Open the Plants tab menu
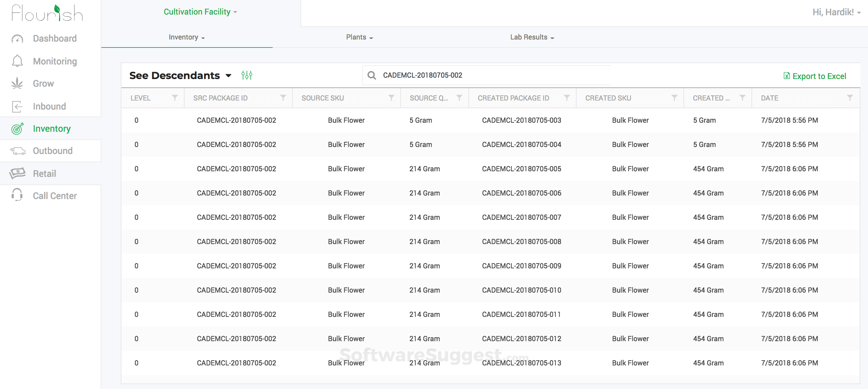 click(359, 37)
